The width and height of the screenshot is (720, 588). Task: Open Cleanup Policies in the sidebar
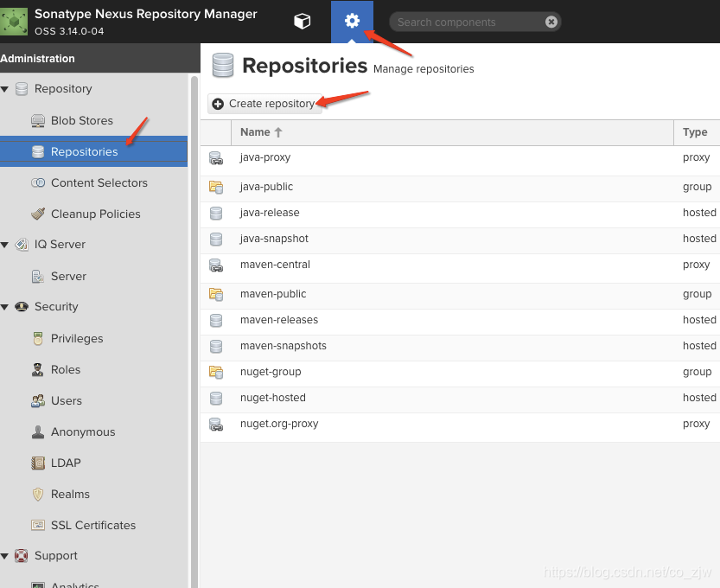(x=93, y=214)
